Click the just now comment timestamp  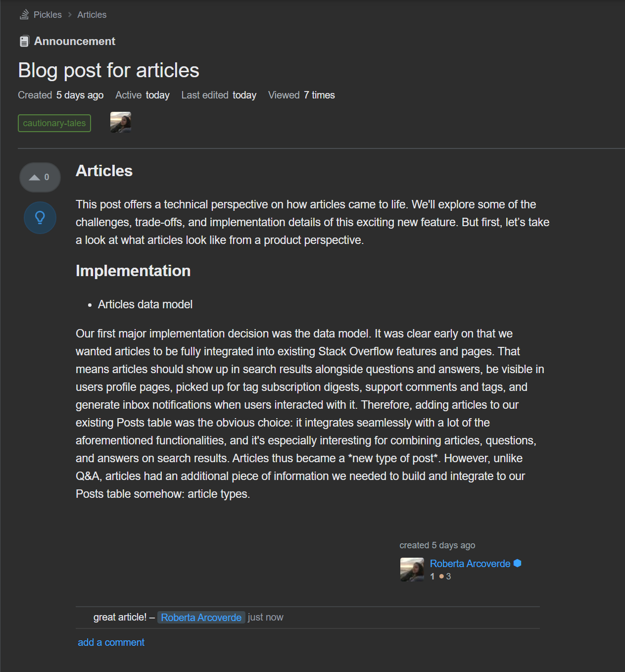point(266,618)
